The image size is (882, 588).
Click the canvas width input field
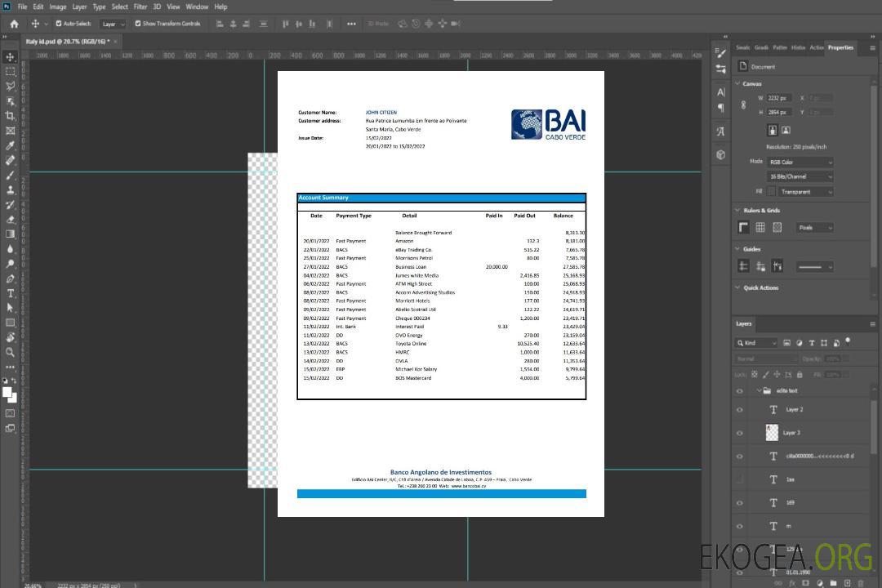[x=779, y=98]
